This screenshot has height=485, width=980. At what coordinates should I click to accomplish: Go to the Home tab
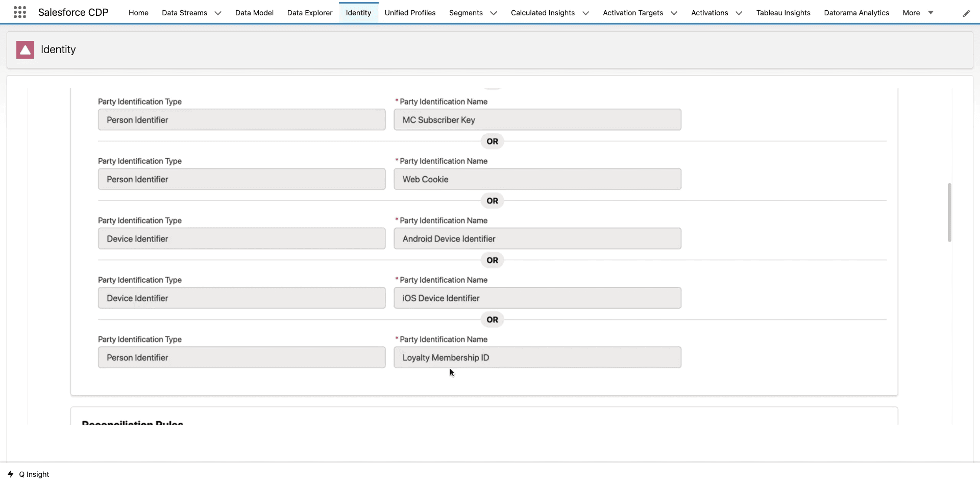[138, 13]
